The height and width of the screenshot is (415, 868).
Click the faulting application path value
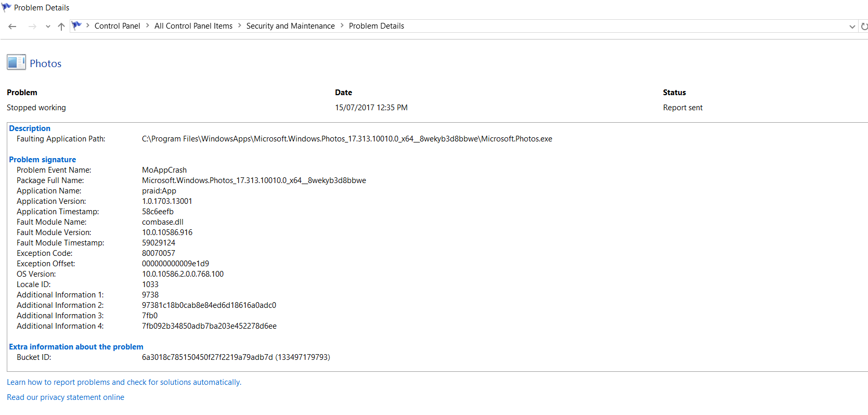pyautogui.click(x=347, y=139)
